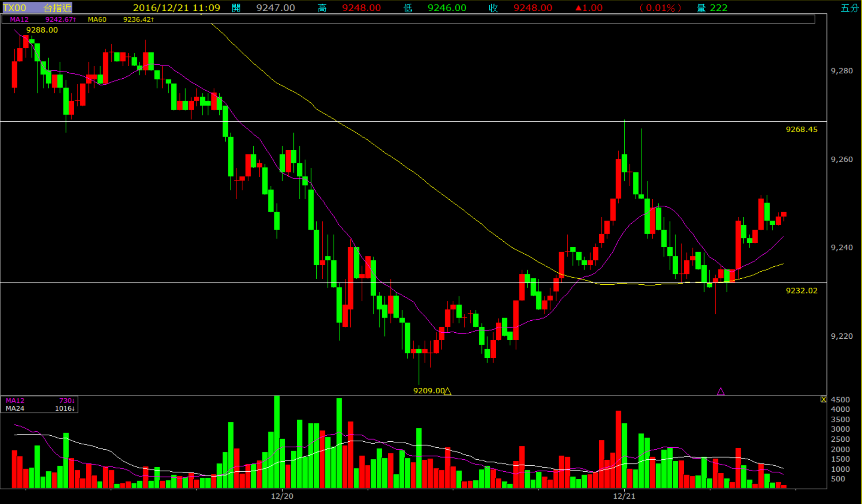Click the 9288.00 high price annotation
862x504 pixels.
pyautogui.click(x=42, y=30)
